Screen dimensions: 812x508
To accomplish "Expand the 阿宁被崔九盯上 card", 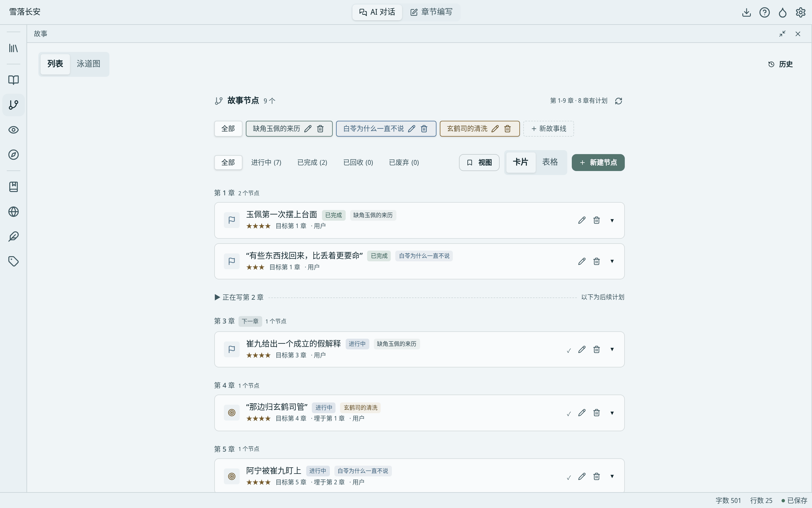I will [612, 476].
